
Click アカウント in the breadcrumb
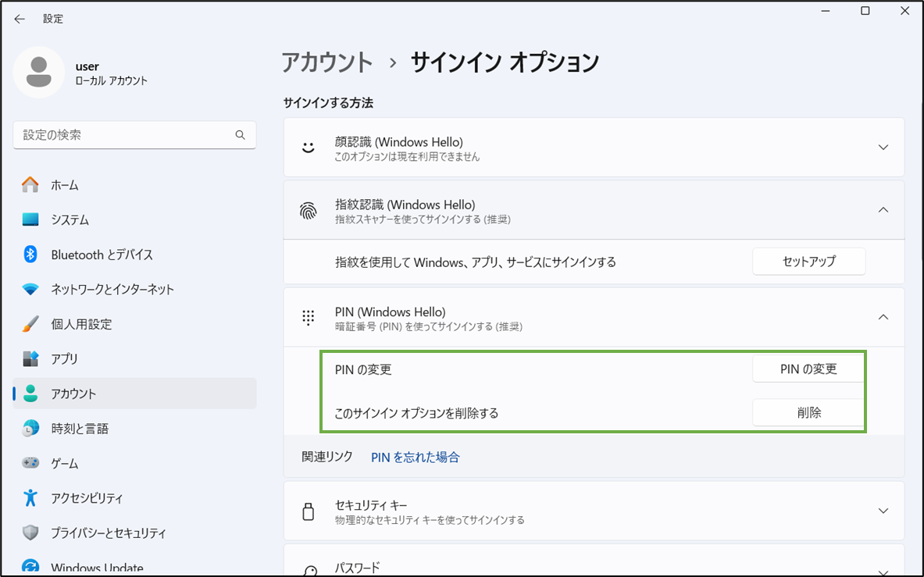(x=327, y=62)
